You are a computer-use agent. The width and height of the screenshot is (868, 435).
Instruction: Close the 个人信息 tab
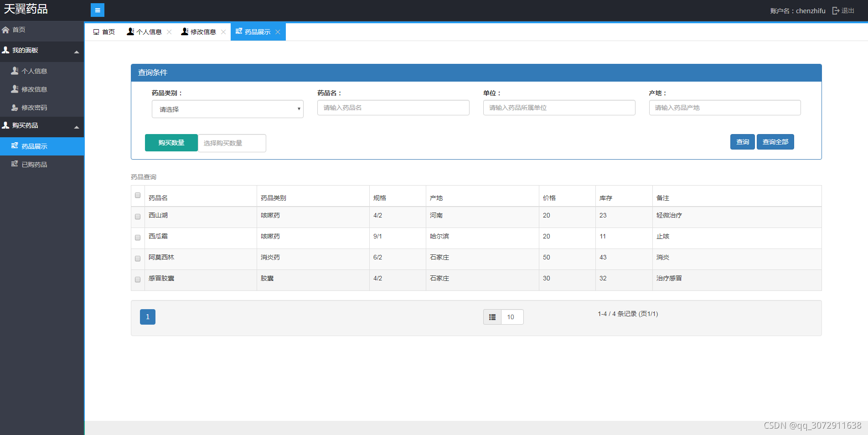pyautogui.click(x=169, y=32)
